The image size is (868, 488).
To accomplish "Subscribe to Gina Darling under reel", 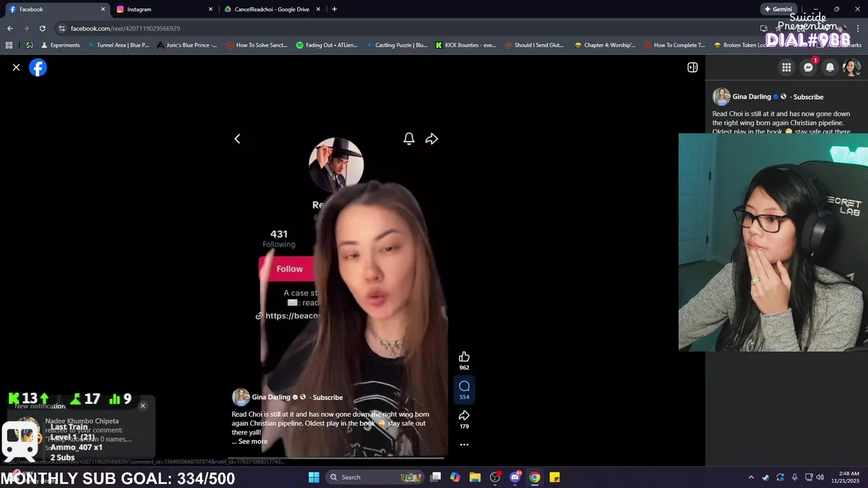I will click(328, 397).
